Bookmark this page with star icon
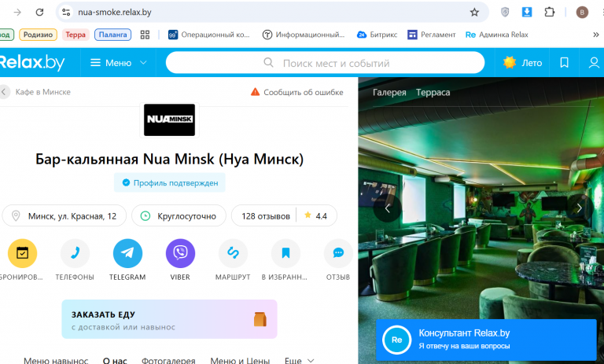Image resolution: width=604 pixels, height=364 pixels. (474, 13)
